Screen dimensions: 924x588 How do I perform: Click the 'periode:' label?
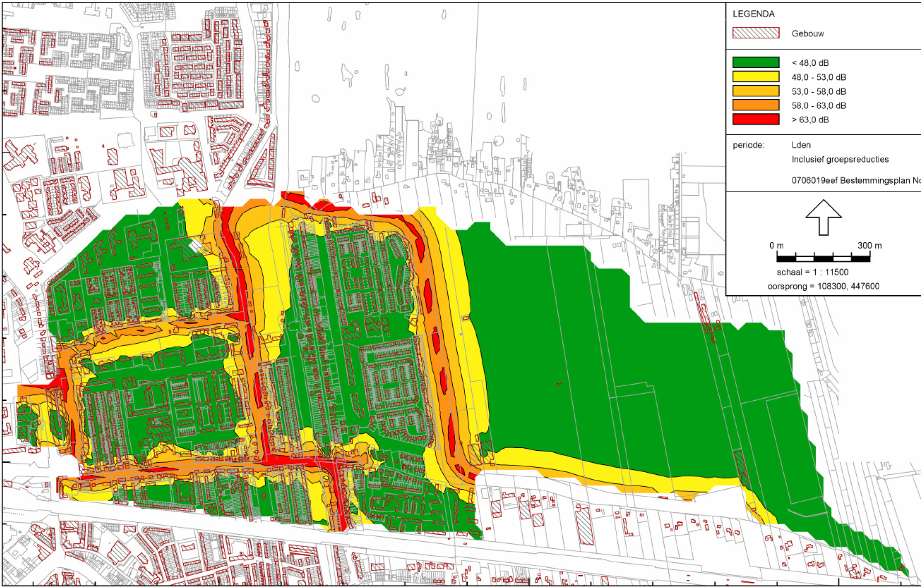click(749, 145)
